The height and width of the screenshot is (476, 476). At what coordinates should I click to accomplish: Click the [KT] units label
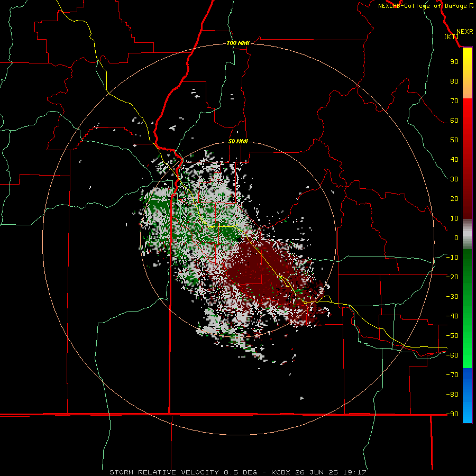(x=451, y=36)
